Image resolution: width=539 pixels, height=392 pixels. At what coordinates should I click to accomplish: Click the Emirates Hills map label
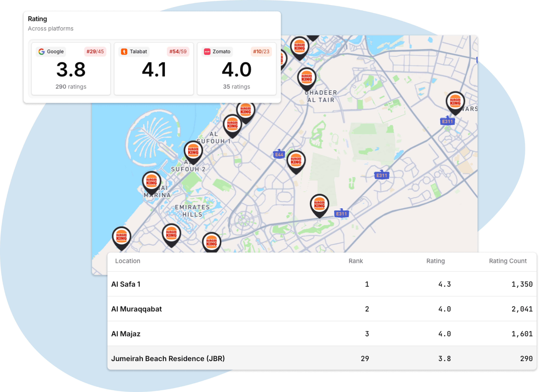click(192, 211)
